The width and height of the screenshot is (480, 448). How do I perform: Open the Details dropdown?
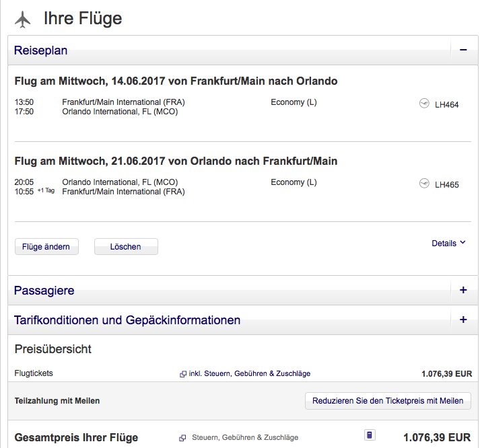[448, 244]
